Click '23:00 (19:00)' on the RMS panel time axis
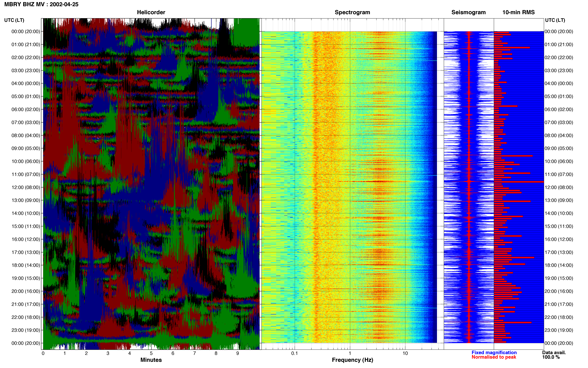 point(559,330)
